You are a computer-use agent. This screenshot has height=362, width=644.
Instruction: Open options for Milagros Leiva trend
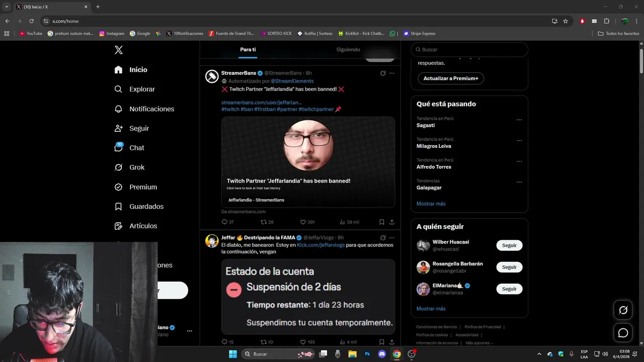pyautogui.click(x=519, y=141)
